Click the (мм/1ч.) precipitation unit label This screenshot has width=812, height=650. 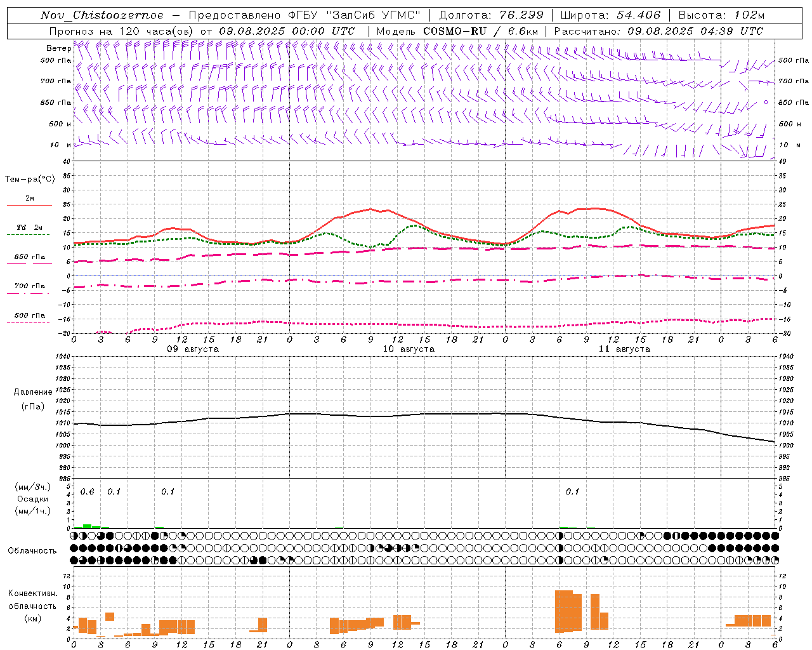[x=32, y=511]
